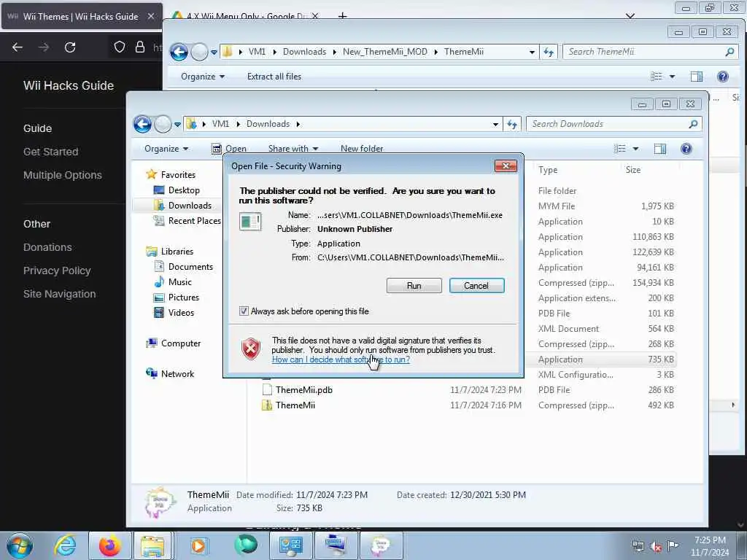
Task: Open the Windows Start menu
Action: pos(20,546)
